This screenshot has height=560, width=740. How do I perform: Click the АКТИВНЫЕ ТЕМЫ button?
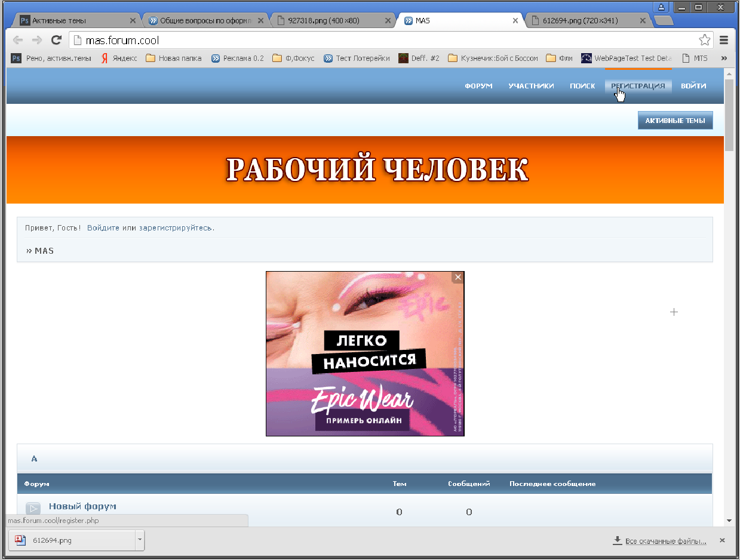[x=675, y=121]
